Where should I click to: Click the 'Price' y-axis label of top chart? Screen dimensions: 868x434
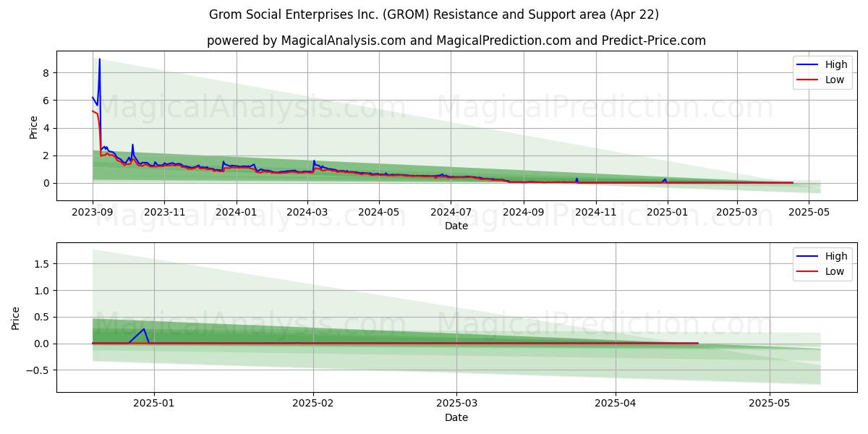(33, 127)
